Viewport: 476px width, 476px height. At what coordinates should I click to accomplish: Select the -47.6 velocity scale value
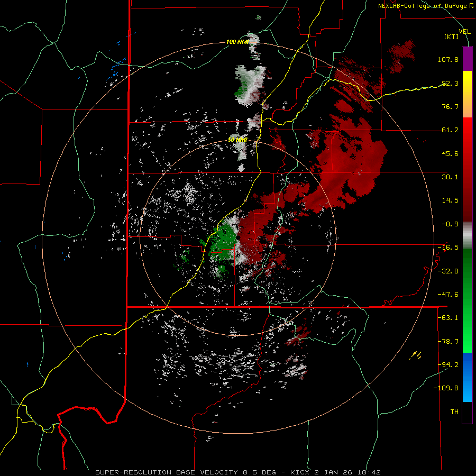448,295
